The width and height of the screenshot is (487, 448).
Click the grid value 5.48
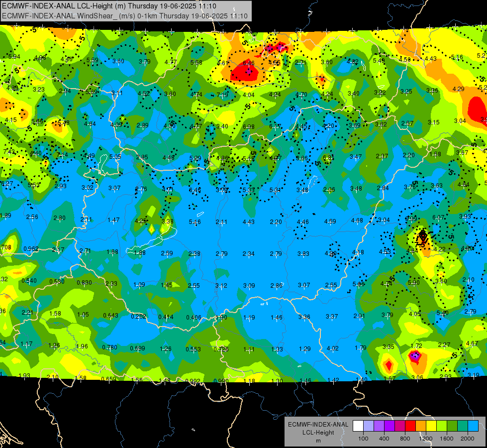click(64, 123)
